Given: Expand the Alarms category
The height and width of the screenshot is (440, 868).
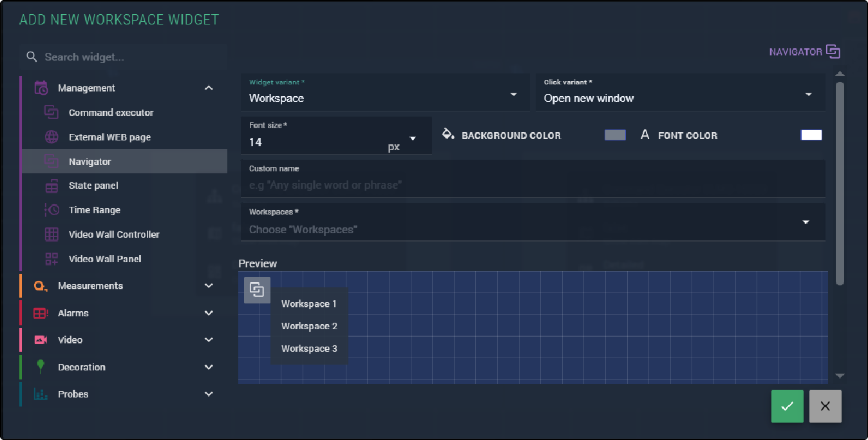Looking at the screenshot, I should (x=208, y=313).
